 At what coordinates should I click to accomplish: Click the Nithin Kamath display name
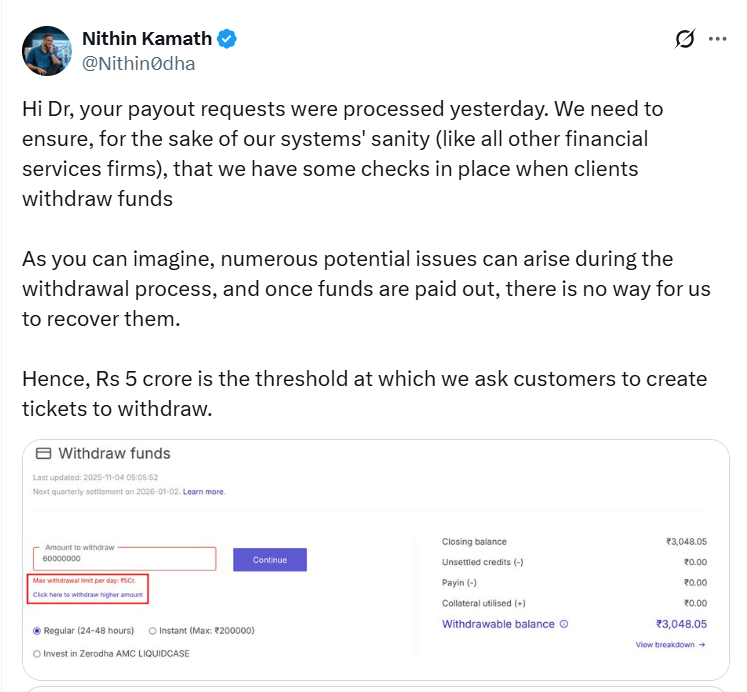(146, 39)
